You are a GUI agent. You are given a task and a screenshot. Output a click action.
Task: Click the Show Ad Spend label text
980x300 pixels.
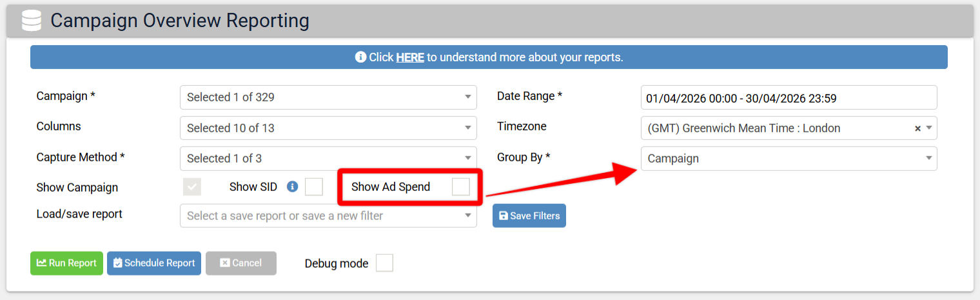pyautogui.click(x=391, y=187)
